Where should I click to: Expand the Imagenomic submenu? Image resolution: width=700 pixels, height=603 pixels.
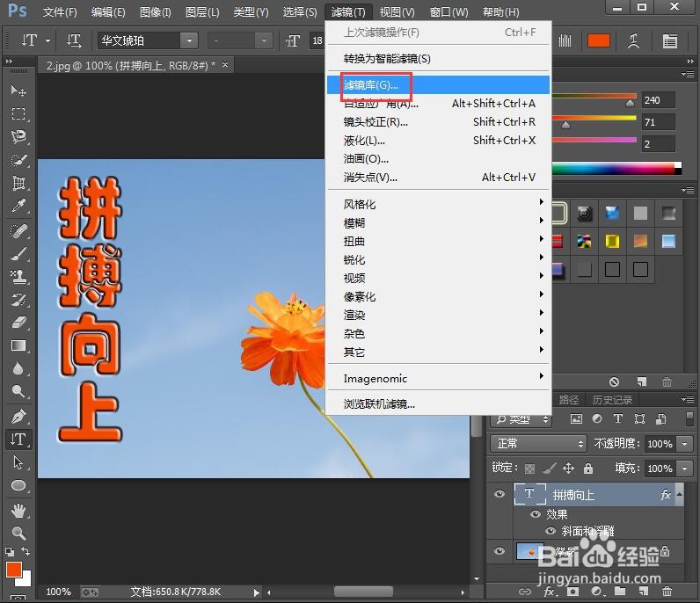(x=439, y=379)
